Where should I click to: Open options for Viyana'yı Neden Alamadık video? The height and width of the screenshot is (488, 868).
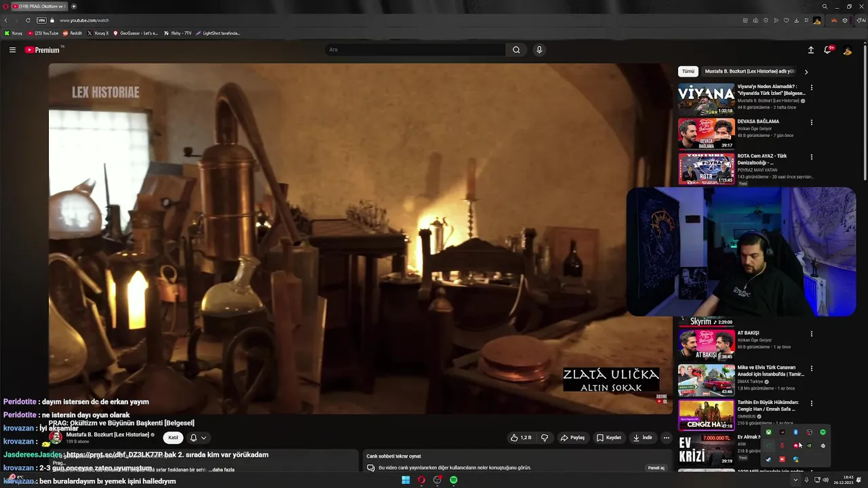(x=811, y=87)
